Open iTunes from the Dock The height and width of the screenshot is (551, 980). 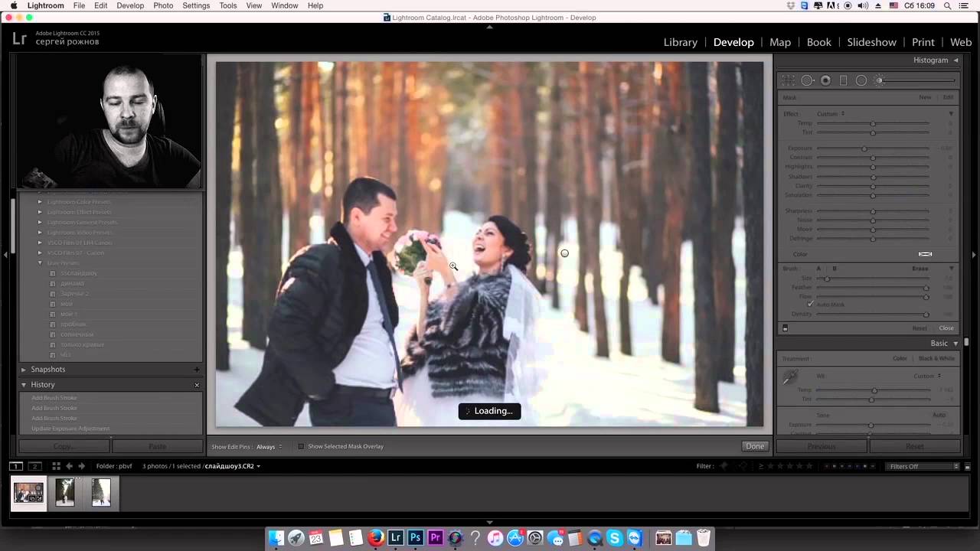coord(495,538)
